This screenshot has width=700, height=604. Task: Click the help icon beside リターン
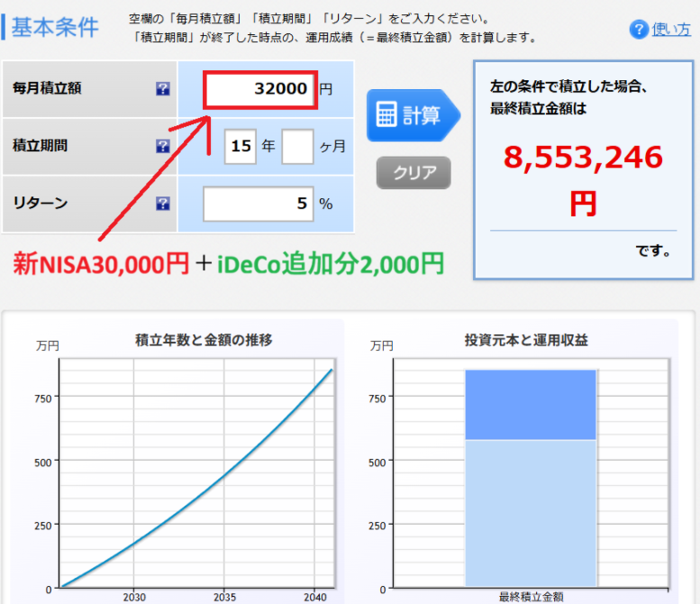coord(163,204)
